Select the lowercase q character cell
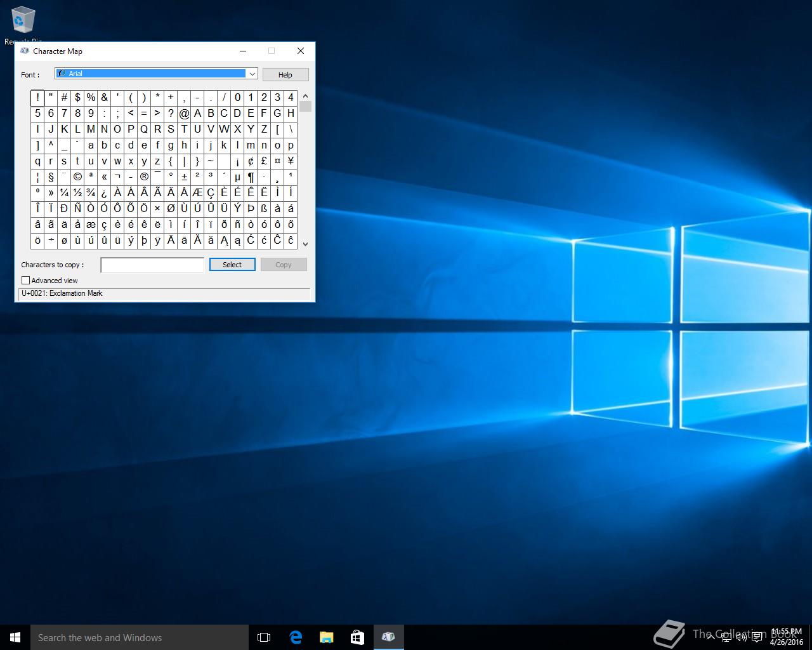Image resolution: width=812 pixels, height=650 pixels. (x=37, y=161)
